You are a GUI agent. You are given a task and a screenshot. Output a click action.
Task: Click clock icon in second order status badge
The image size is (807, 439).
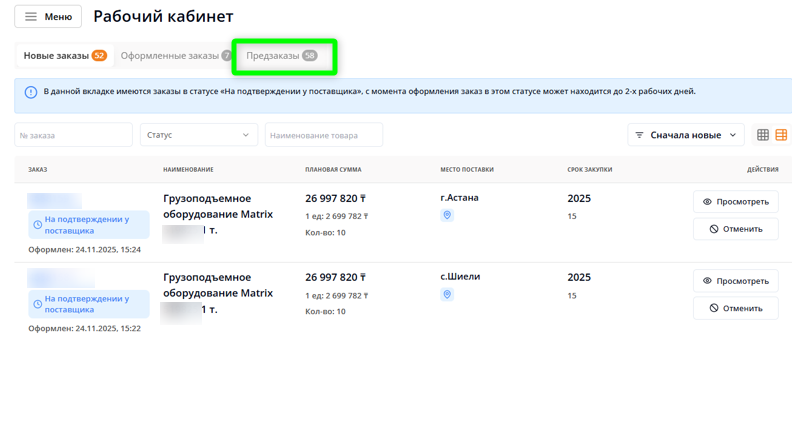[38, 304]
